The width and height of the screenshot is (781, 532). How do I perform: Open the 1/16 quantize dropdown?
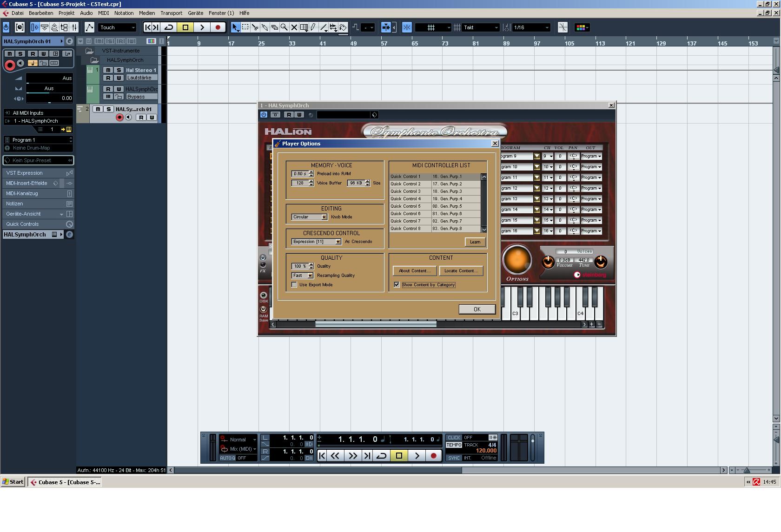(x=531, y=27)
